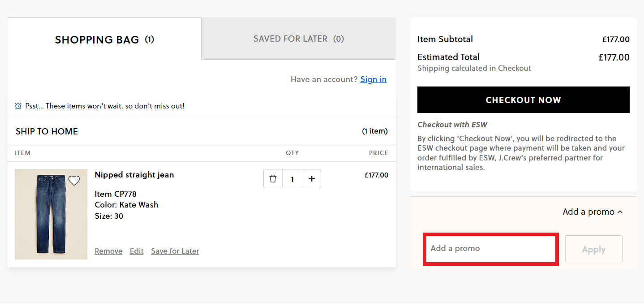The width and height of the screenshot is (644, 307).
Task: Click the Item CP778 label
Action: coord(115,194)
